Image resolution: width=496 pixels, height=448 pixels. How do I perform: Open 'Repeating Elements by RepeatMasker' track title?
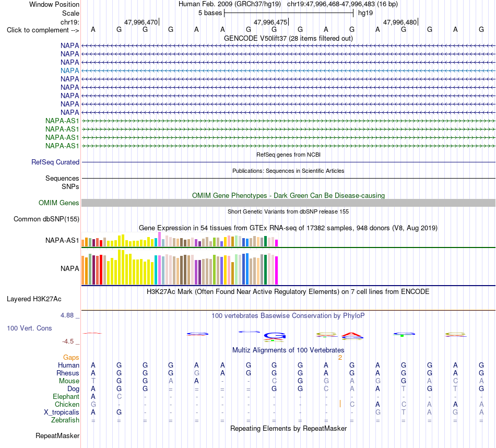(288, 428)
